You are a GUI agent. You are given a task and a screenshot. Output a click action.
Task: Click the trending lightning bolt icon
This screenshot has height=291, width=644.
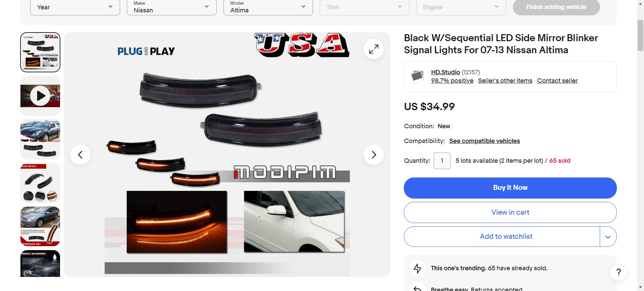point(417,268)
